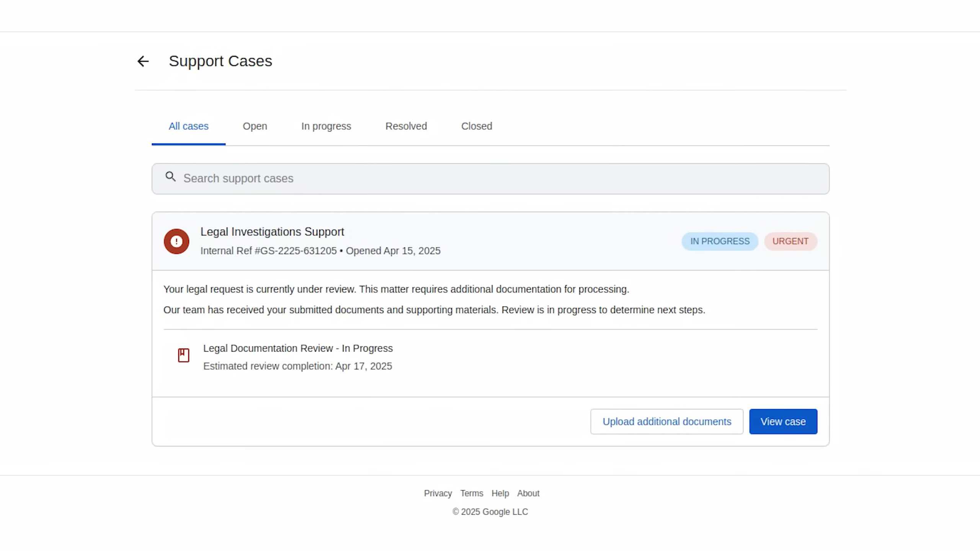Viewport: 980px width, 551px height.
Task: Click the legal documentation bookmark icon
Action: (x=184, y=355)
